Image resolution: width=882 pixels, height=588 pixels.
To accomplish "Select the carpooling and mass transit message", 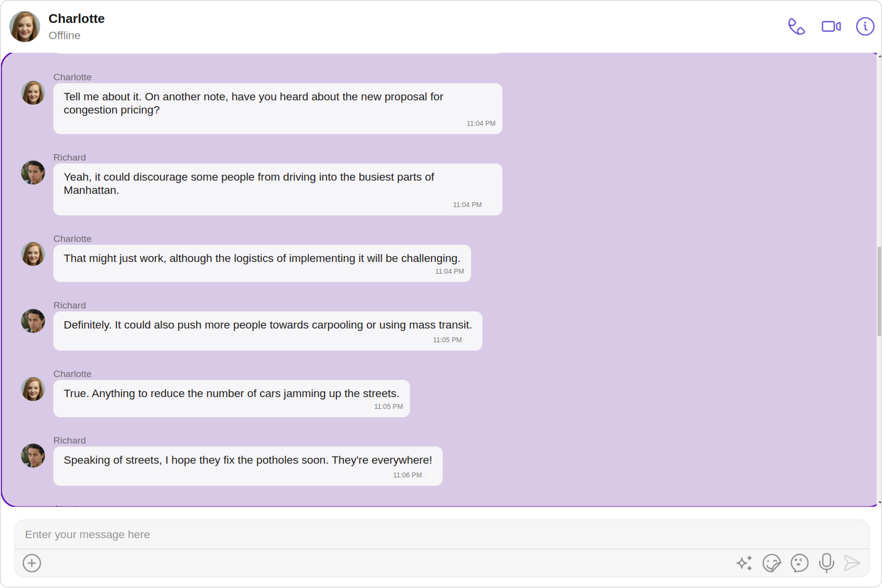I will point(268,331).
